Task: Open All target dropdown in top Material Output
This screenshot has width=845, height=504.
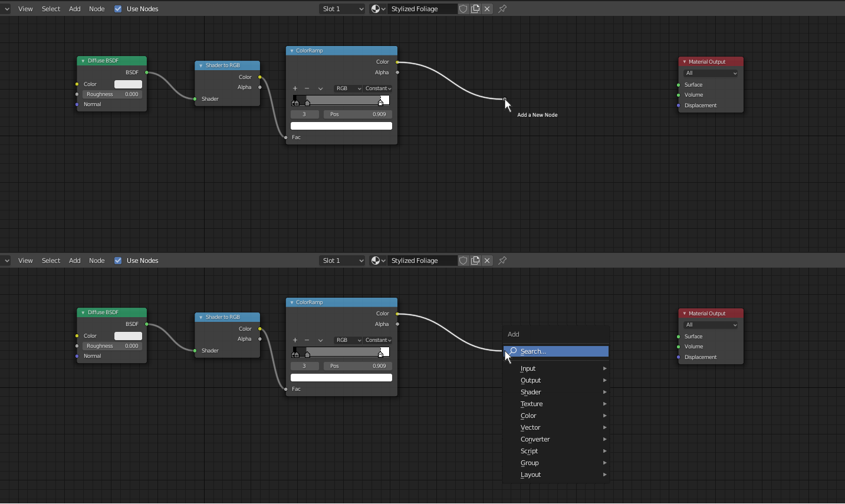Action: point(711,73)
